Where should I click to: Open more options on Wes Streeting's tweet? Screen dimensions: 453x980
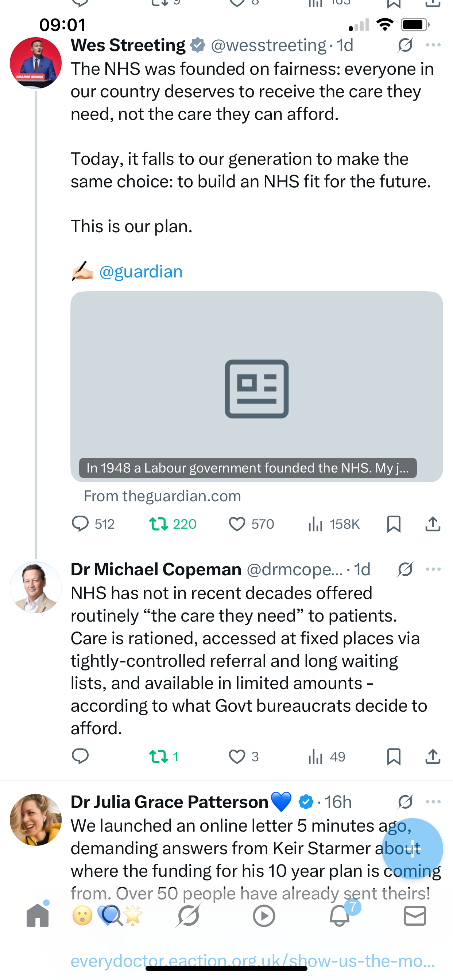(433, 45)
